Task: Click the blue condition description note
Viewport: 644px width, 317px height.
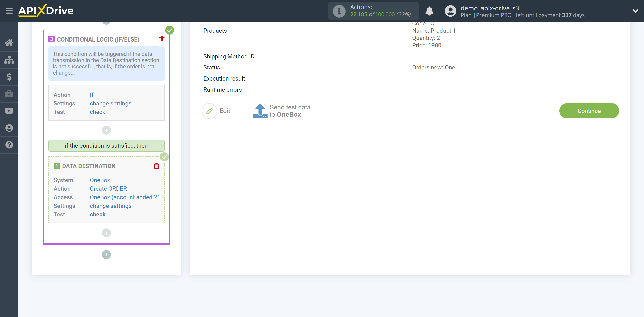Action: [106, 63]
